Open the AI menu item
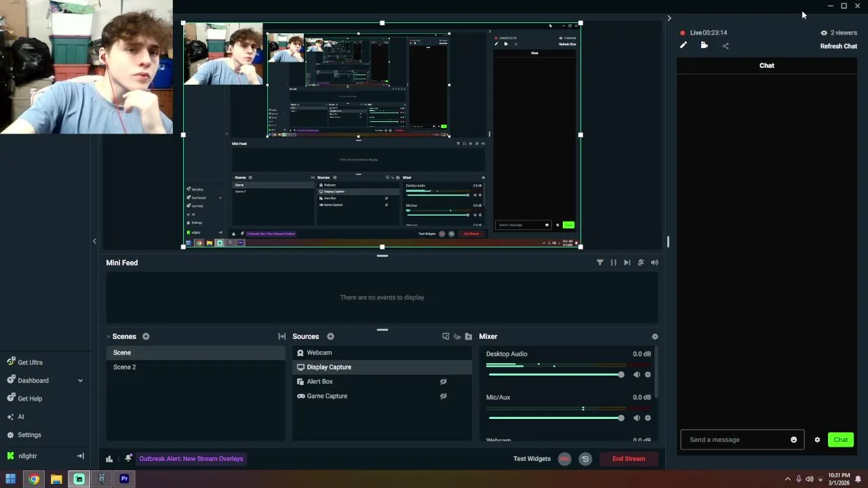The height and width of the screenshot is (488, 868). [20, 417]
